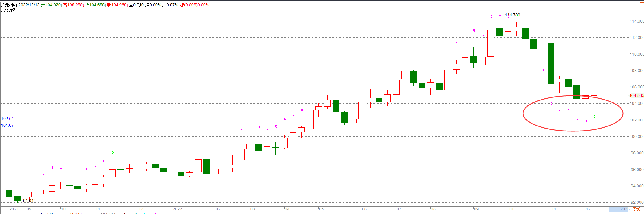Viewport: 644px width, 214px height.
Task: Click the 高105.250 high price value
Action: (74, 5)
